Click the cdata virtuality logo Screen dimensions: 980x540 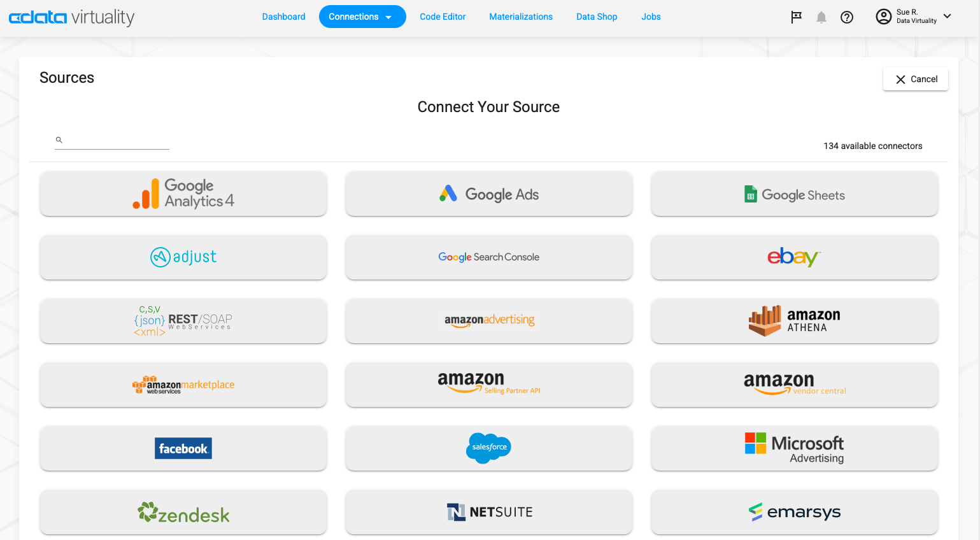(71, 17)
